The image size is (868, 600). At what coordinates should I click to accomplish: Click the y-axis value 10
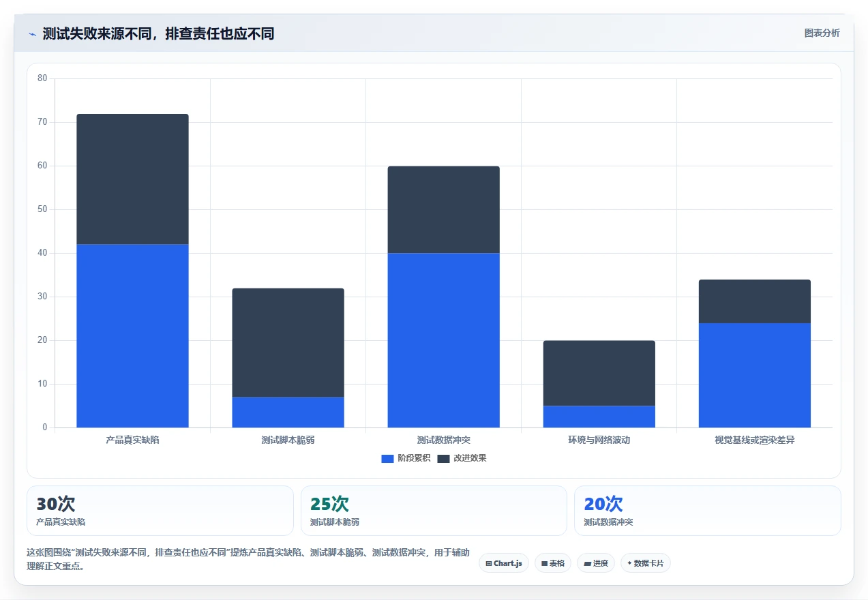[42, 384]
